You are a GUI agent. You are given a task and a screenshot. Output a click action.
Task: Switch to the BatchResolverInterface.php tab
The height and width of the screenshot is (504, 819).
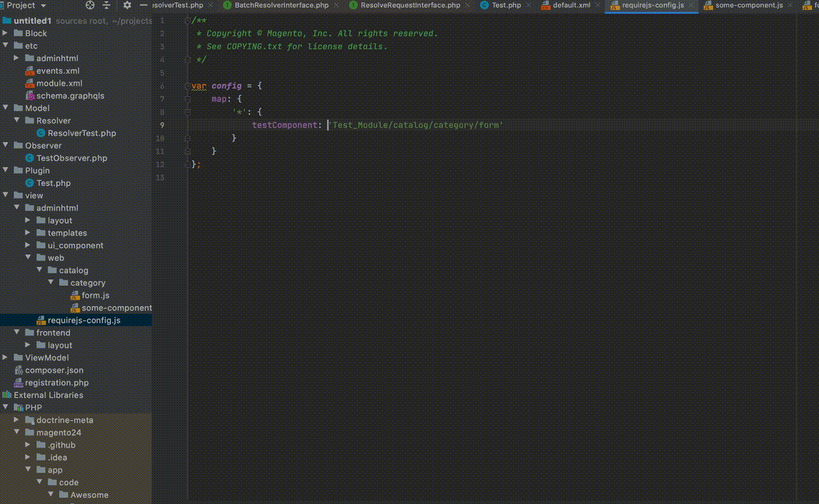point(281,5)
